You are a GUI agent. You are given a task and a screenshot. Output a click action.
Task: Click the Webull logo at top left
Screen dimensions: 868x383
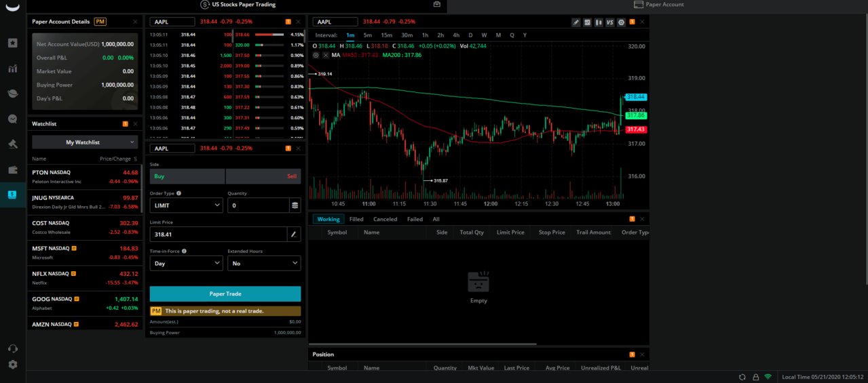click(12, 6)
